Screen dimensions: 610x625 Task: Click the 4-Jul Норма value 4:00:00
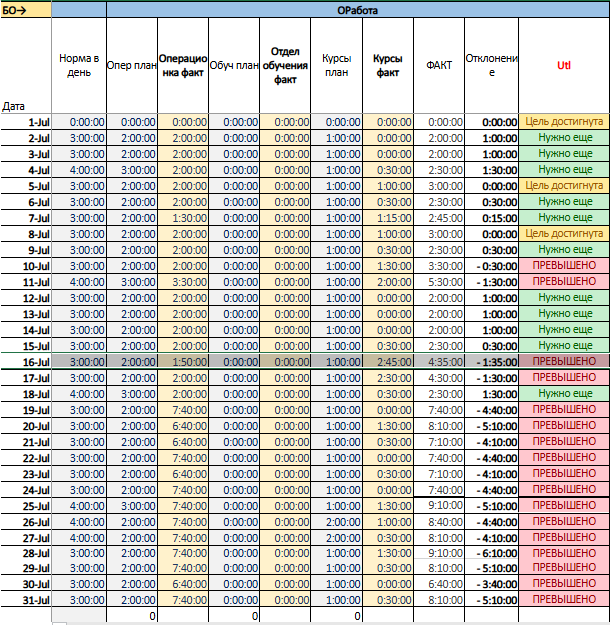click(x=79, y=170)
